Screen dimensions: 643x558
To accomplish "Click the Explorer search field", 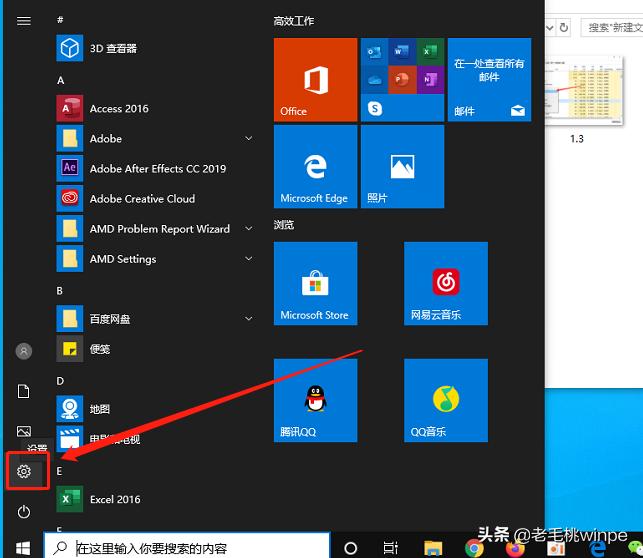I will click(x=612, y=28).
